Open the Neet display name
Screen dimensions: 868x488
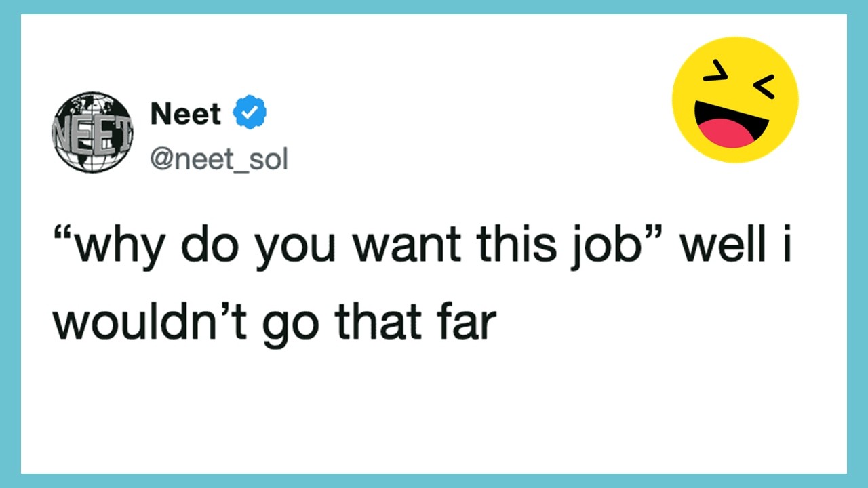tap(186, 113)
